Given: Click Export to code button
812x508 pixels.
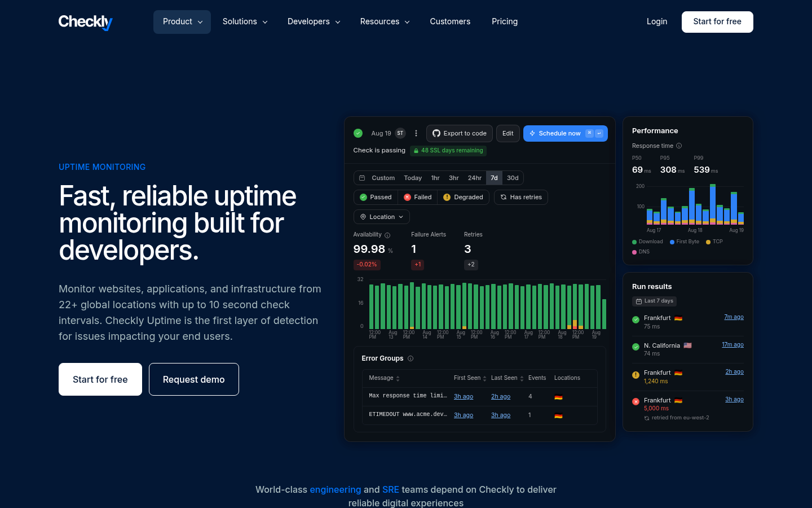Looking at the screenshot, I should (460, 133).
